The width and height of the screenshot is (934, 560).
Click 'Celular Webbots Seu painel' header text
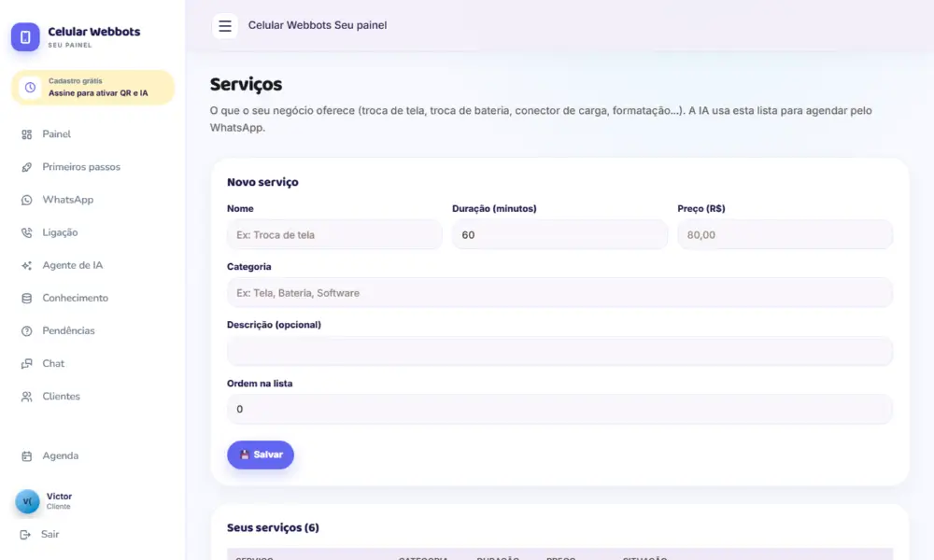click(x=318, y=25)
